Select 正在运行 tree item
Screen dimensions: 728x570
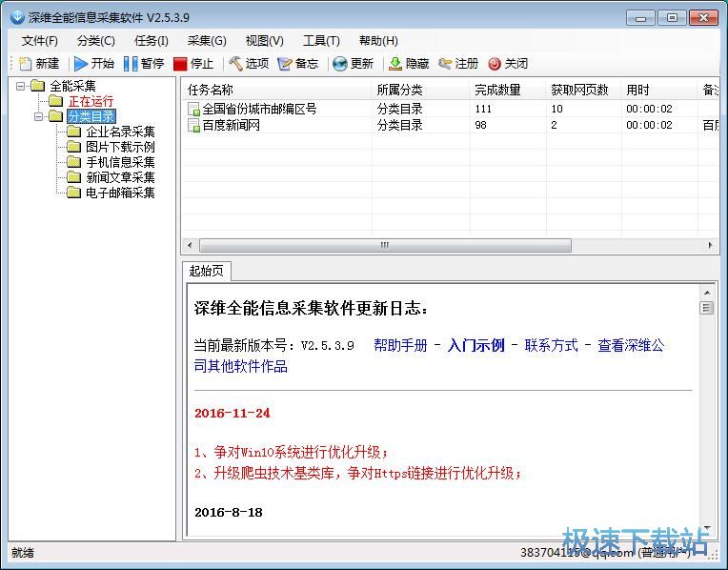tap(91, 101)
